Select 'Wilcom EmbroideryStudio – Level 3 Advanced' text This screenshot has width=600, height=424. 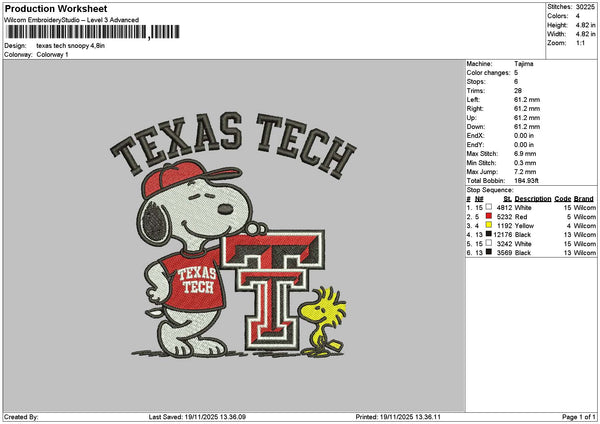[x=72, y=20]
